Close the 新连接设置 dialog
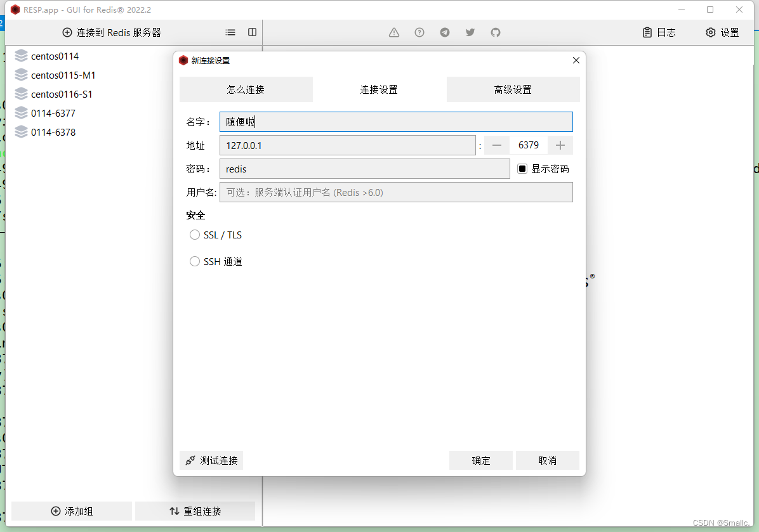Viewport: 759px width, 532px height. click(576, 60)
